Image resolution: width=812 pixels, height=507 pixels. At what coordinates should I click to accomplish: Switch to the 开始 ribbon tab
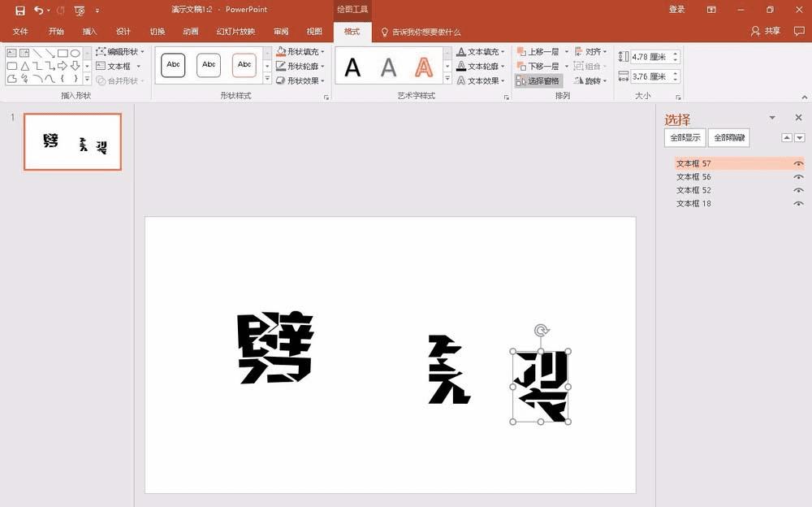(x=56, y=32)
